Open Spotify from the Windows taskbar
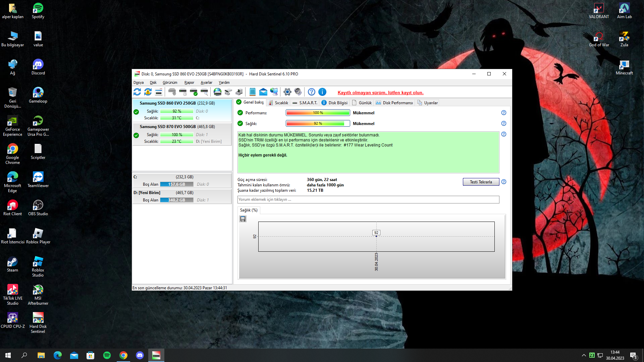Viewport: 644px width, 362px height. click(x=107, y=355)
